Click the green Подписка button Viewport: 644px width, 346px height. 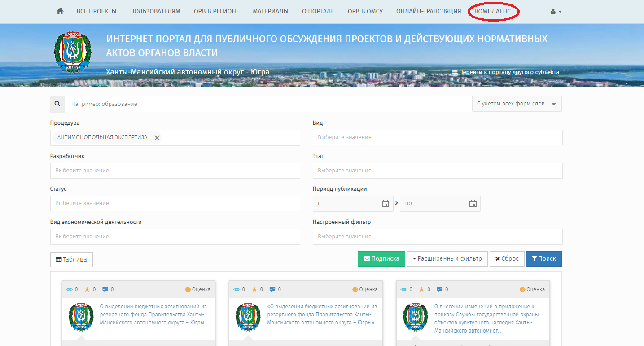pyautogui.click(x=381, y=258)
